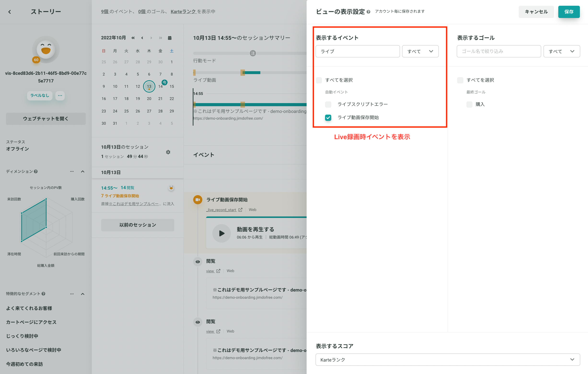
Task: Open the 以前のセッション section
Action: point(137,224)
